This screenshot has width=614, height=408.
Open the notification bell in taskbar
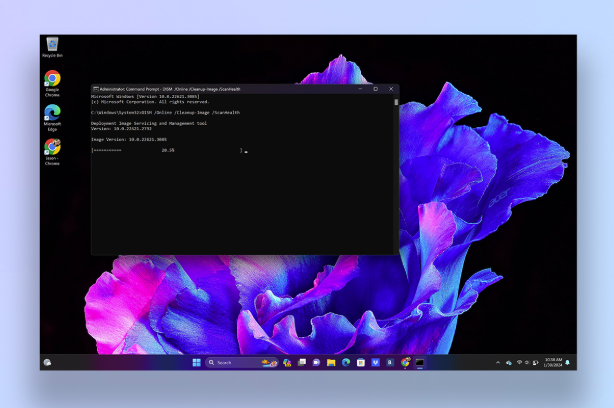click(x=568, y=362)
